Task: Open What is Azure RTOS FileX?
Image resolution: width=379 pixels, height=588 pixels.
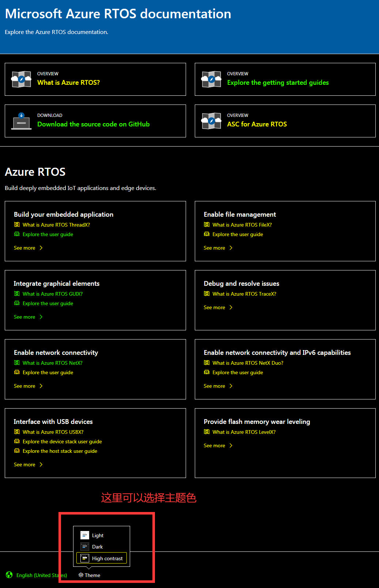Action: tap(242, 225)
